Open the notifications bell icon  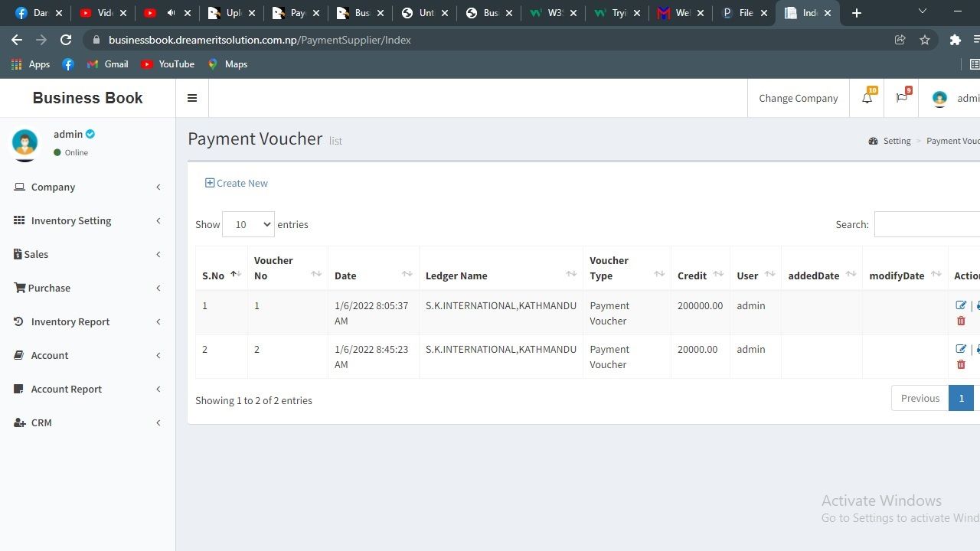pos(867,98)
